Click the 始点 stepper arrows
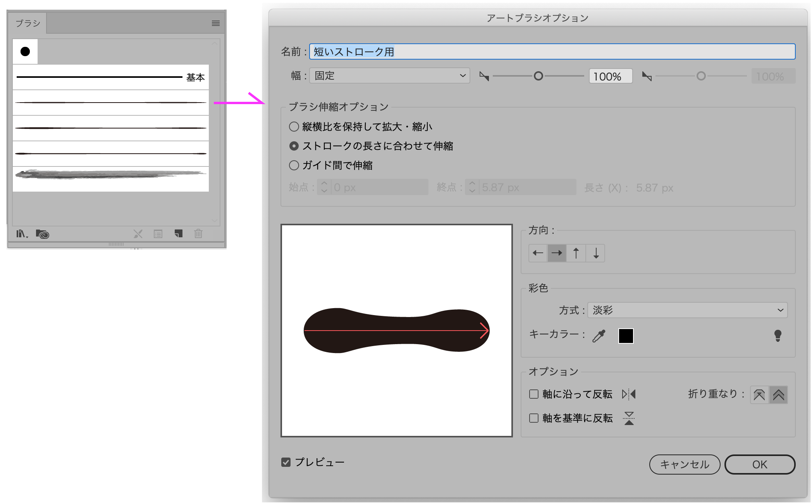The image size is (812, 504). coord(324,187)
